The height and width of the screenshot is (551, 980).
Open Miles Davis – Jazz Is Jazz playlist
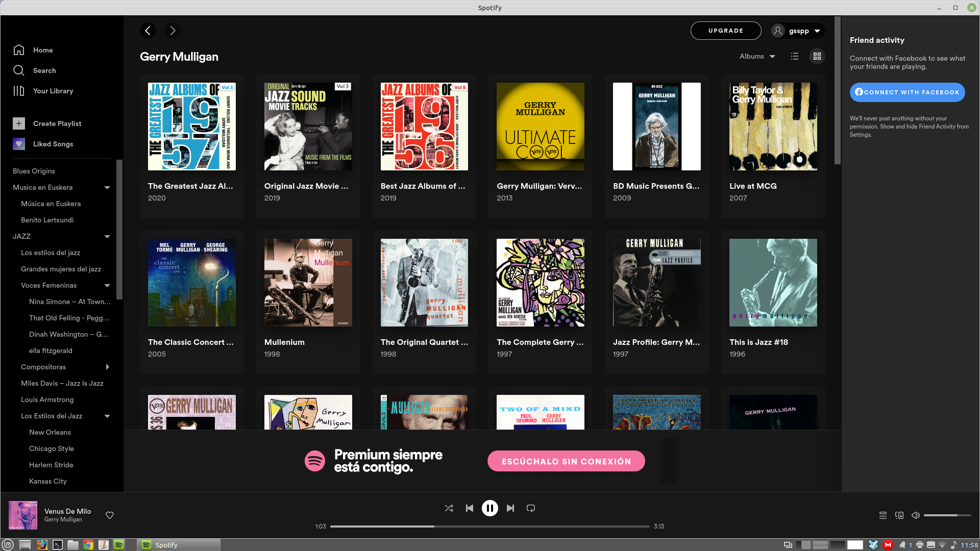pyautogui.click(x=62, y=383)
